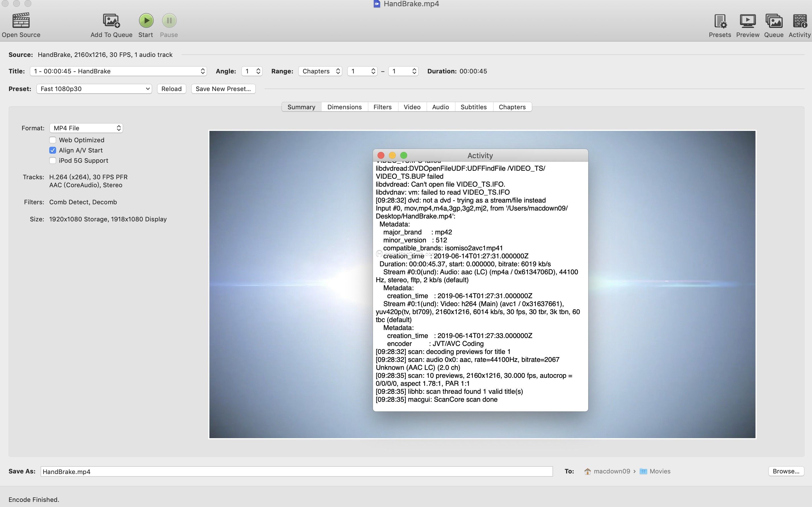The width and height of the screenshot is (812, 507).
Task: Click the 'encoder : JVT/AVC Coding' log line
Action: 435,344
